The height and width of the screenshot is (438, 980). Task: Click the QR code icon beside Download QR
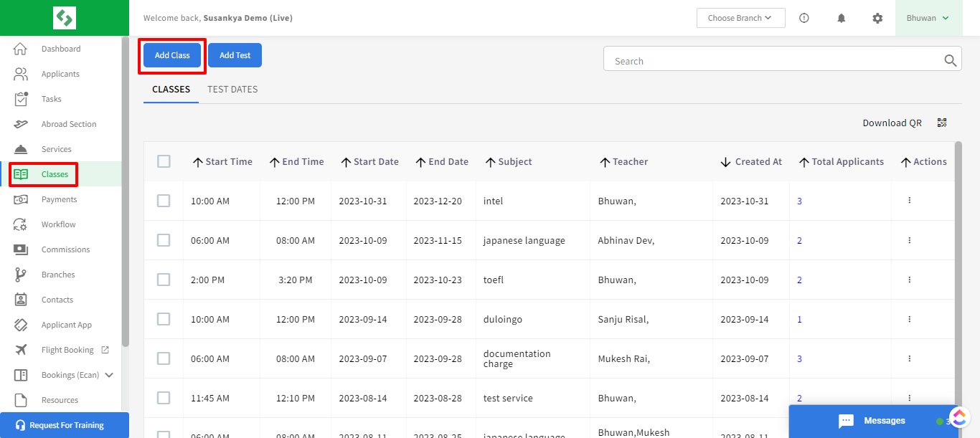coord(942,123)
